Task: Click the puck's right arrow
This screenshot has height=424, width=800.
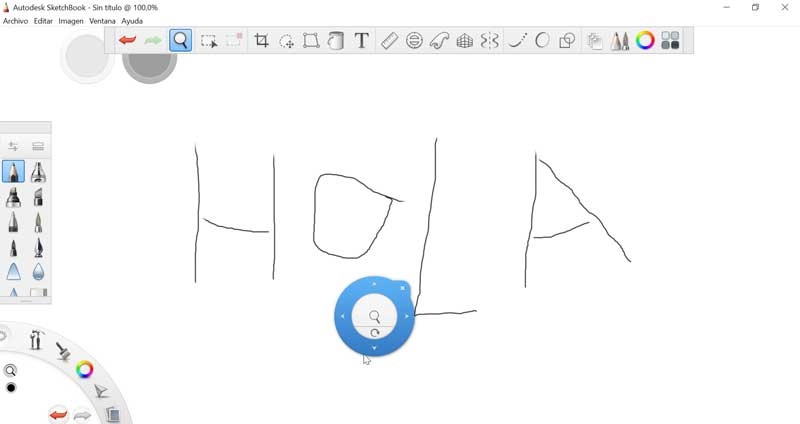Action: [407, 316]
